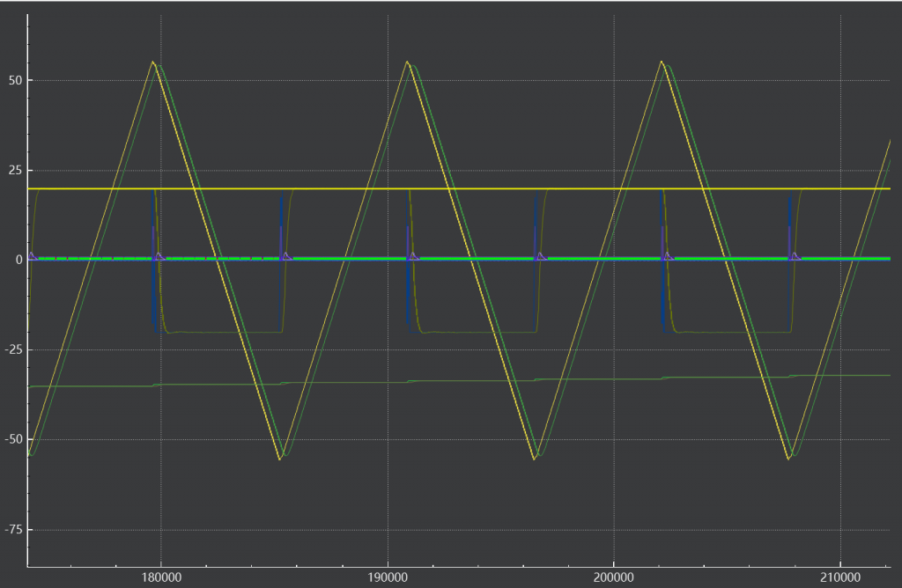902x588 pixels.
Task: Click the -75 y-axis tick label
Action: tap(13, 529)
